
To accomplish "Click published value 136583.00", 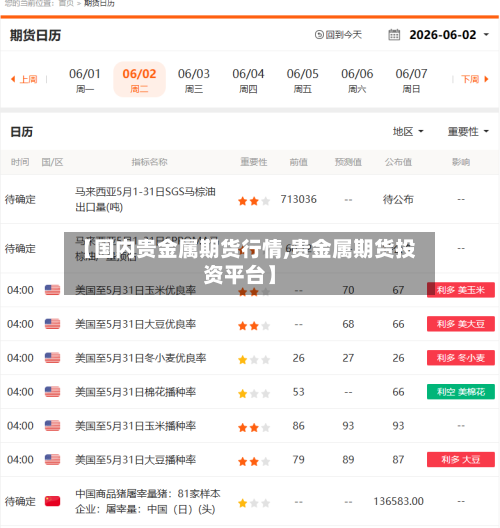I will (398, 501).
